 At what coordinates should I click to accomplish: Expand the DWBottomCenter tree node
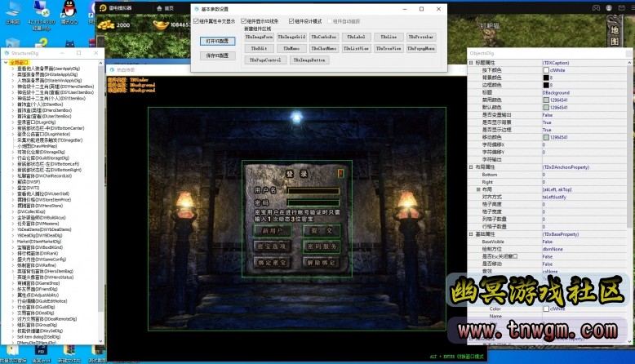pyautogui.click(x=13, y=128)
